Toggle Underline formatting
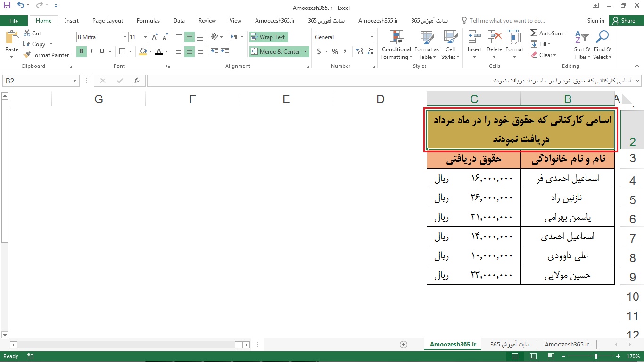This screenshot has width=644, height=362. pyautogui.click(x=101, y=51)
